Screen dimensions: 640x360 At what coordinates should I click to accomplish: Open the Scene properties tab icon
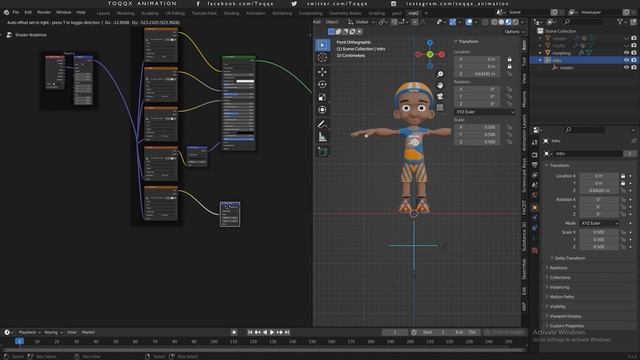[x=535, y=185]
